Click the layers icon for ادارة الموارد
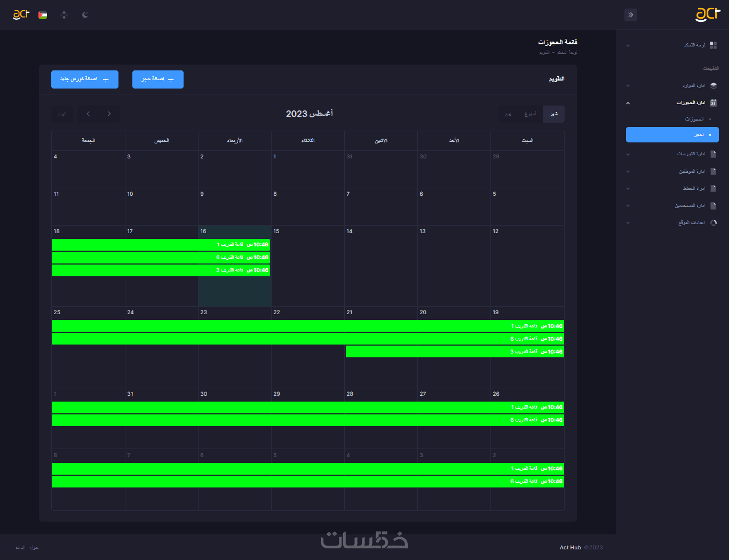Viewport: 729px width, 560px height. [714, 85]
